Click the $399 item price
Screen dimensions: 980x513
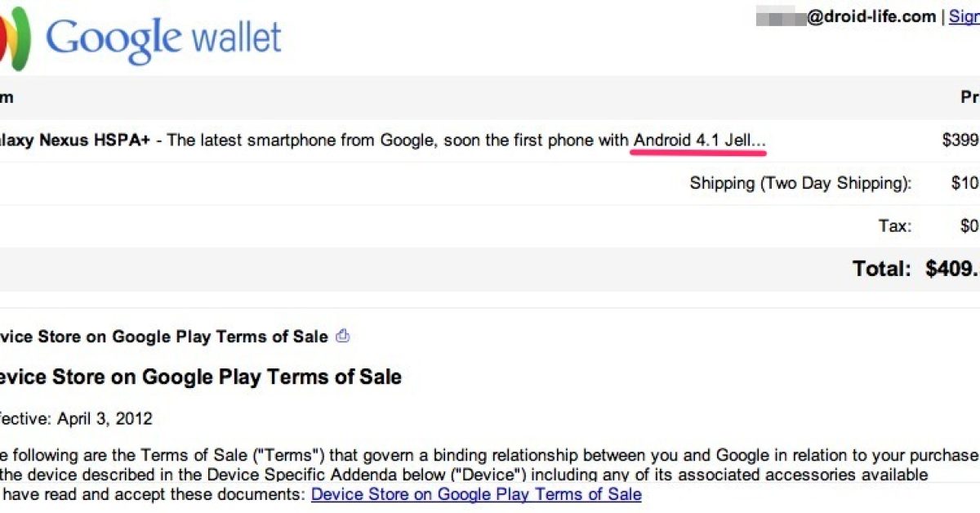(x=960, y=141)
